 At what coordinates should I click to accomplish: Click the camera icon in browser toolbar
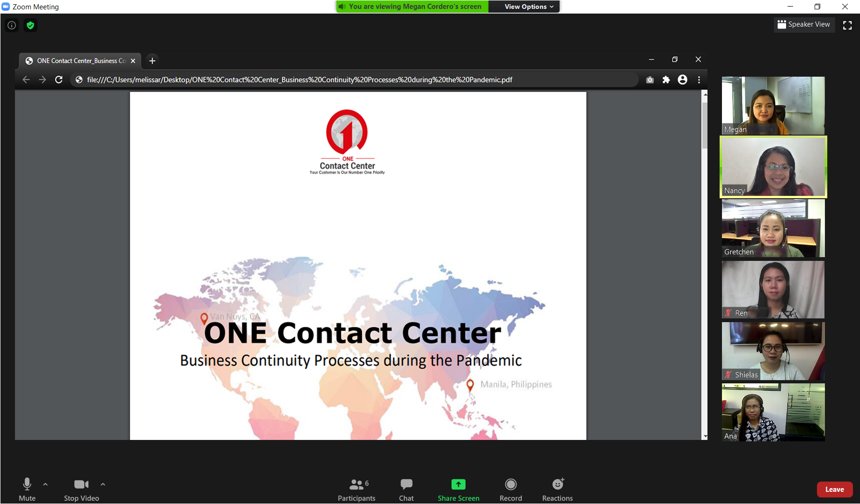click(x=650, y=80)
